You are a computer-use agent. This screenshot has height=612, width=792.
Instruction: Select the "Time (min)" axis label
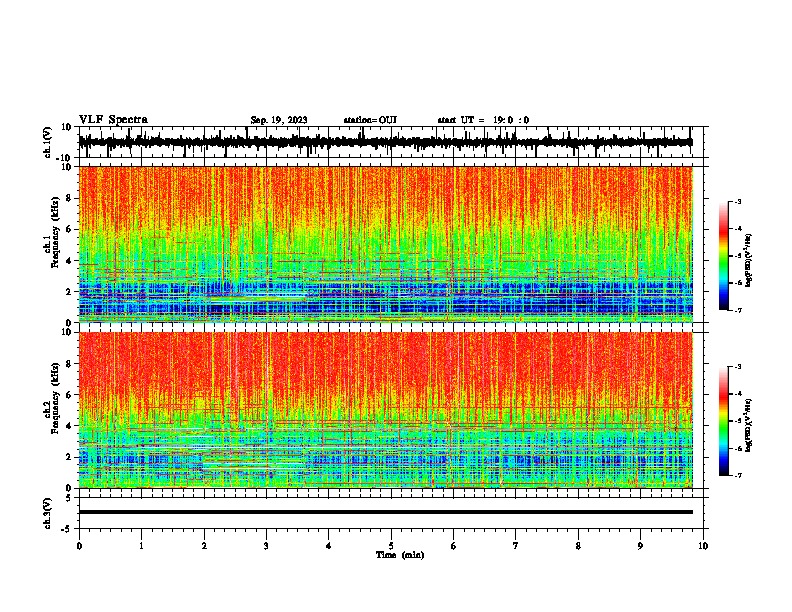pos(400,555)
